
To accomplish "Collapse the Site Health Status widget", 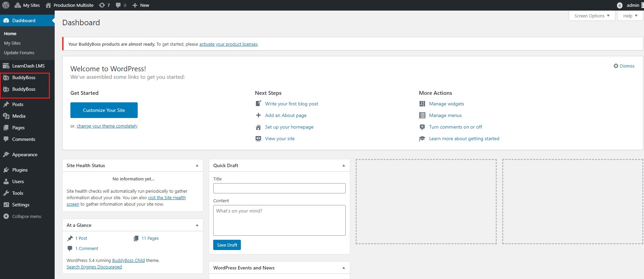I will click(x=197, y=165).
